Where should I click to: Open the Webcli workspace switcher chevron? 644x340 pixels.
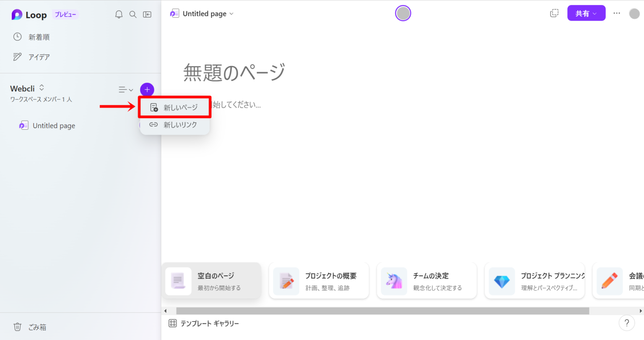tap(42, 86)
